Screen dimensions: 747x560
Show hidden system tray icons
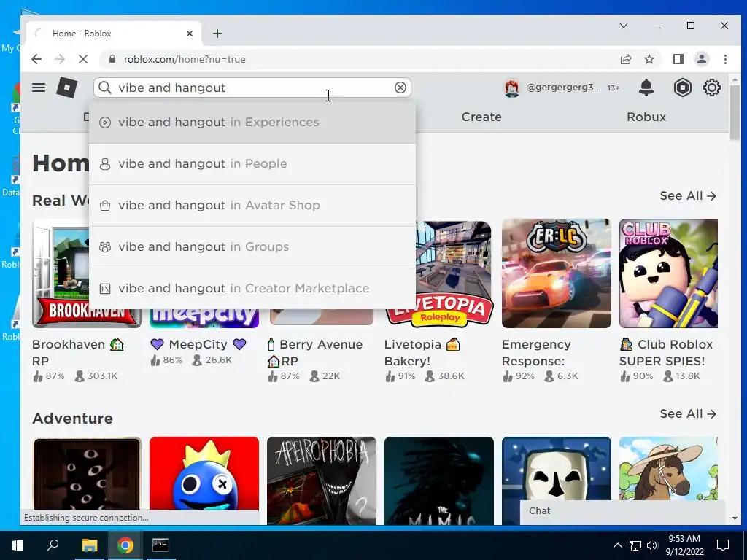tap(617, 545)
